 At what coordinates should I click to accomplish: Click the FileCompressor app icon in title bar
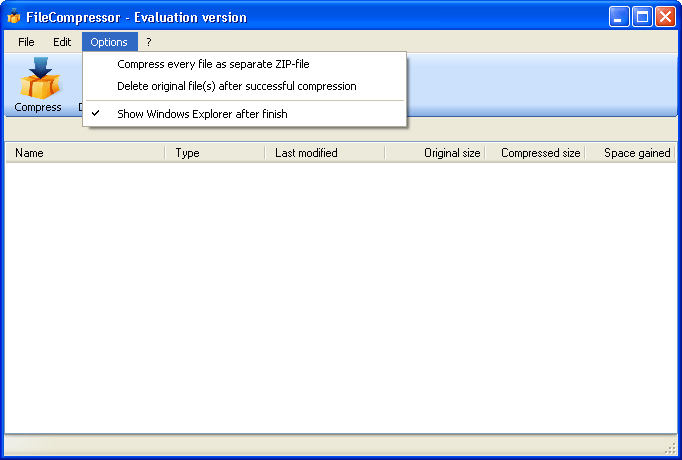pos(14,17)
